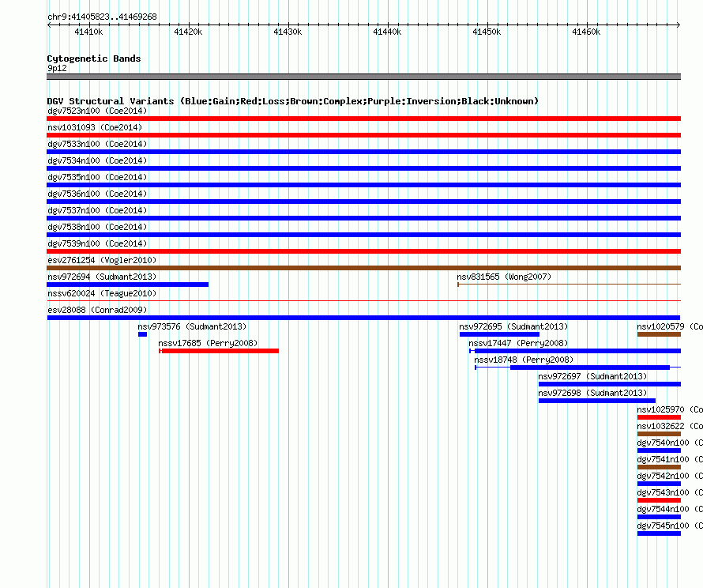Click the dgv7534n100 (Coe2014) label
Screen dimensions: 703x588
tap(97, 160)
